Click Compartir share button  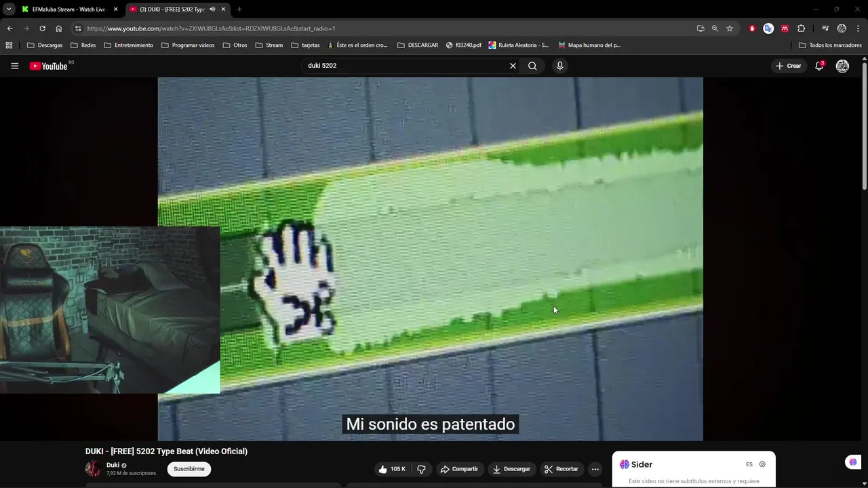click(x=458, y=469)
